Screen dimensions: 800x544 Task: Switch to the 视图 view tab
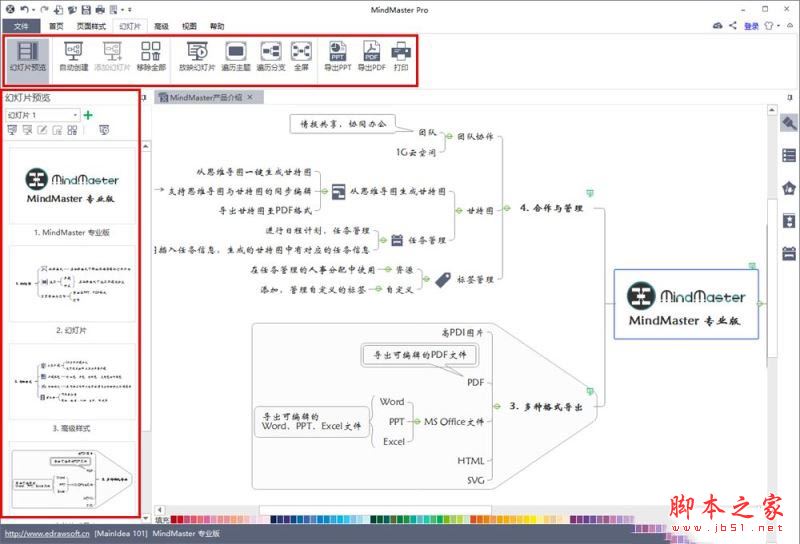(x=189, y=26)
